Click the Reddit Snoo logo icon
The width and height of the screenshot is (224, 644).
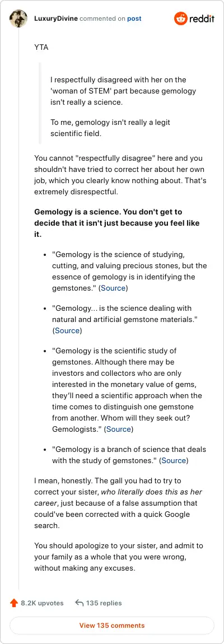click(x=180, y=18)
